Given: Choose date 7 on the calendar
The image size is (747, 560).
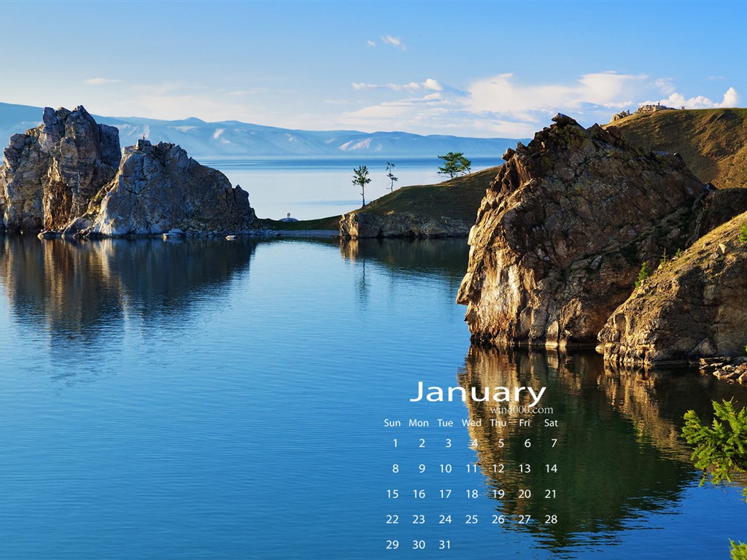Looking at the screenshot, I should pyautogui.click(x=554, y=443).
